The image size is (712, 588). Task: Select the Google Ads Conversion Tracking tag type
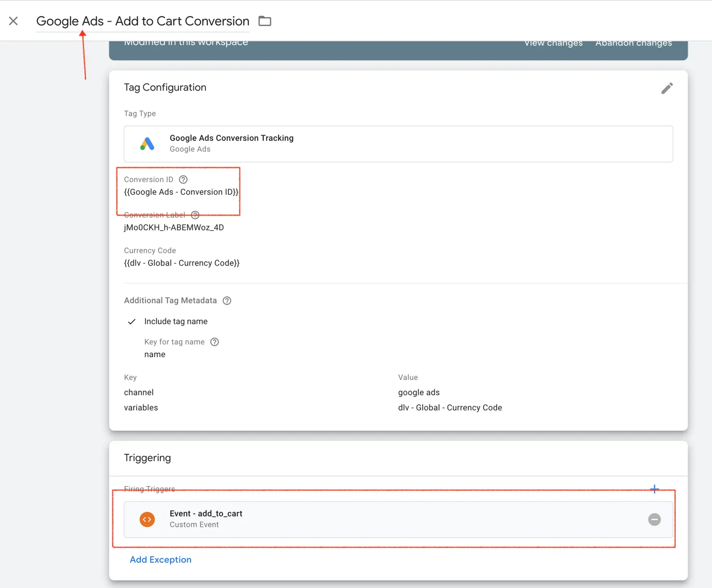pyautogui.click(x=398, y=144)
